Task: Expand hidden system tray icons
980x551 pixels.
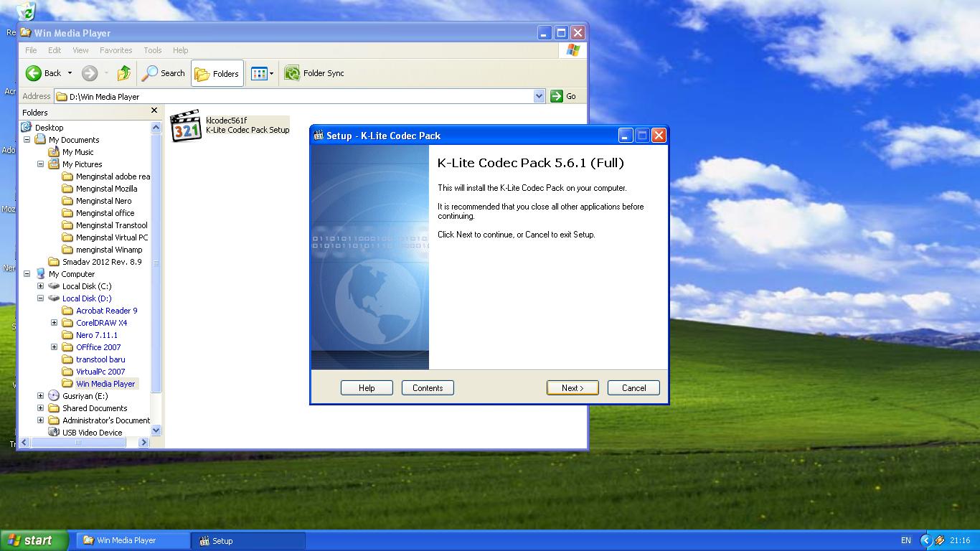Action: click(925, 541)
